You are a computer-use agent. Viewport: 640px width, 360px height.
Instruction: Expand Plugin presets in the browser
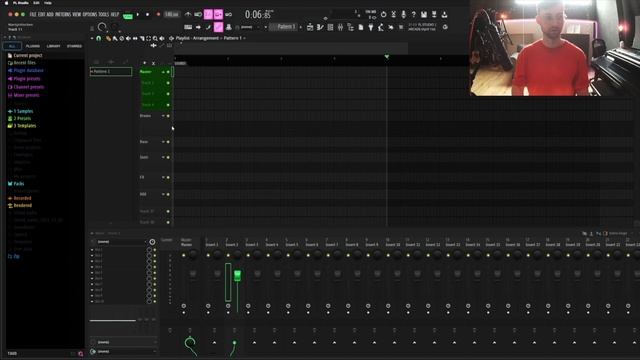(24, 79)
